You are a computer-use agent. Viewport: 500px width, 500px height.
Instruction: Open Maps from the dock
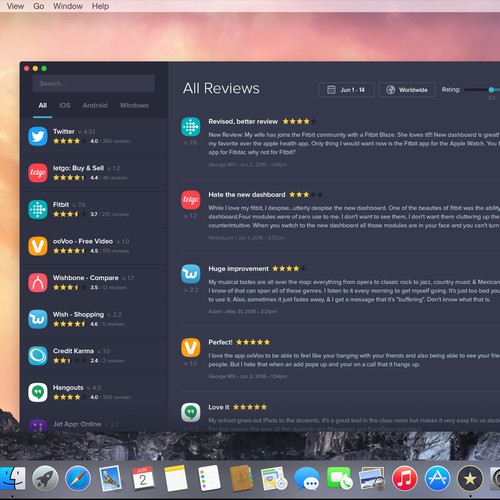tap(274, 478)
